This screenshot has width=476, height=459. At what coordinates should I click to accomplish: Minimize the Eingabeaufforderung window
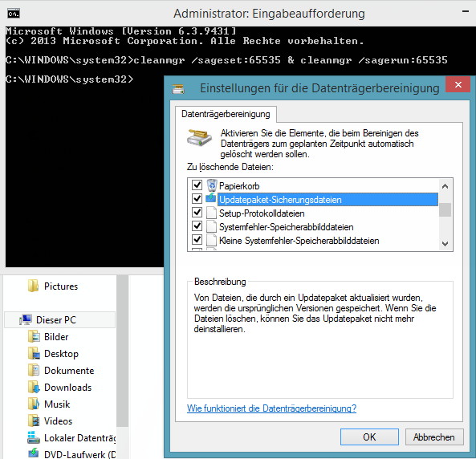coord(466,12)
